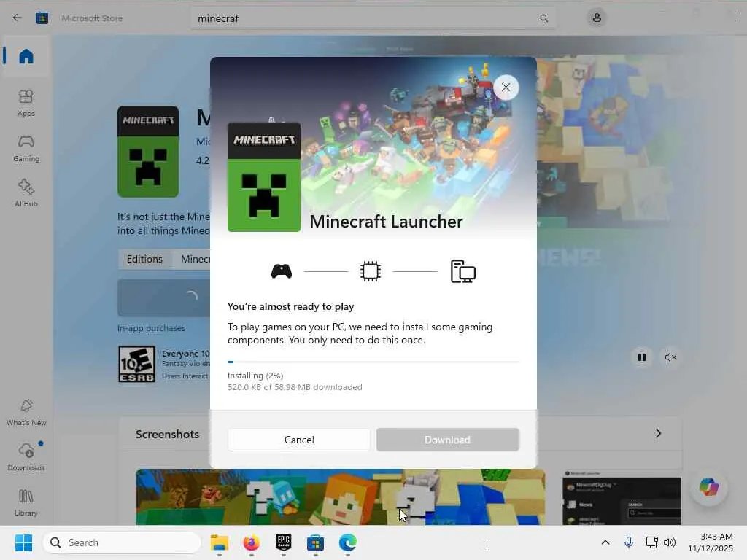Open the Gaming section in sidebar
The height and width of the screenshot is (560, 747).
coord(26,148)
